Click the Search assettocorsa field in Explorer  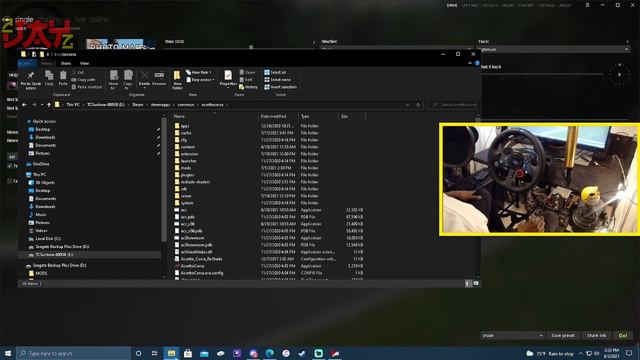tap(452, 105)
